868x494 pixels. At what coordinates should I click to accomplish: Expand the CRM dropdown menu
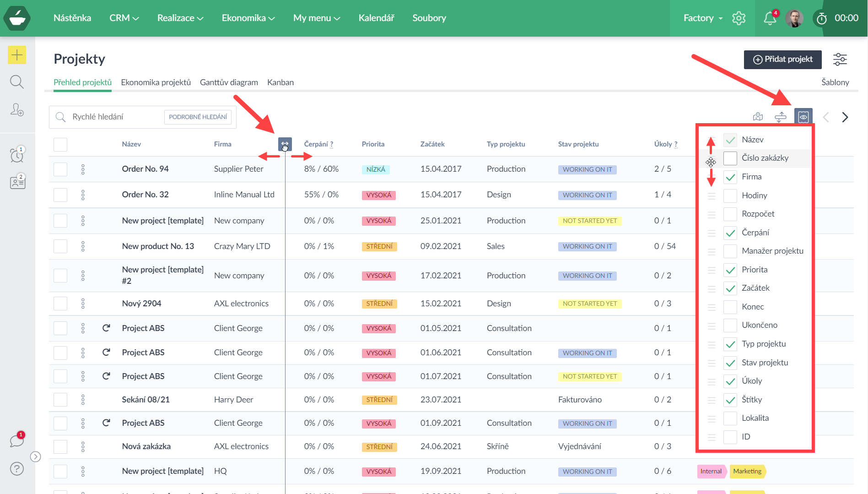tap(124, 18)
